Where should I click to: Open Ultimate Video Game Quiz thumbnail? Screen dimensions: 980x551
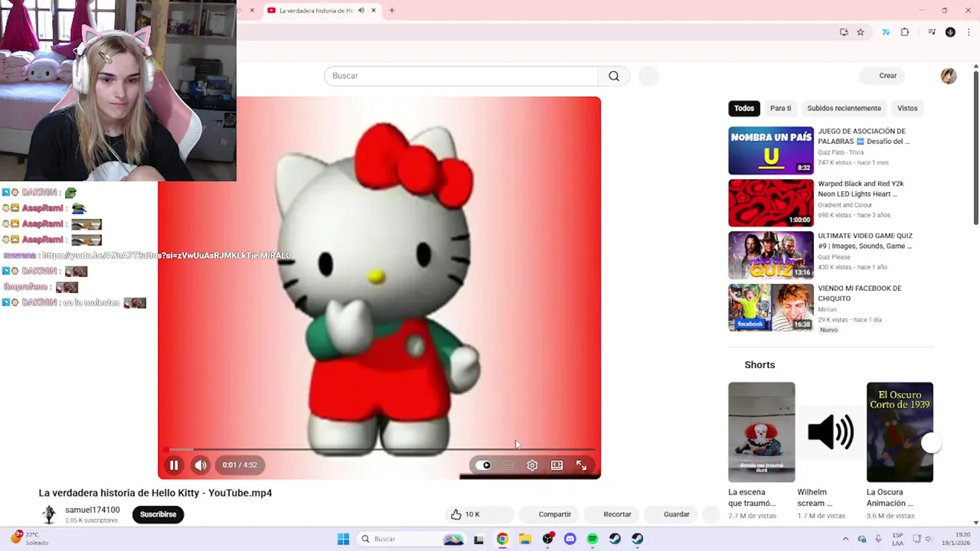coord(771,255)
